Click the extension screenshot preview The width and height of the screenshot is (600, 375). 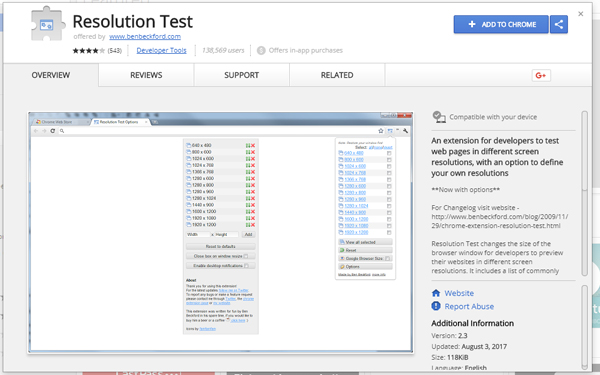point(220,232)
